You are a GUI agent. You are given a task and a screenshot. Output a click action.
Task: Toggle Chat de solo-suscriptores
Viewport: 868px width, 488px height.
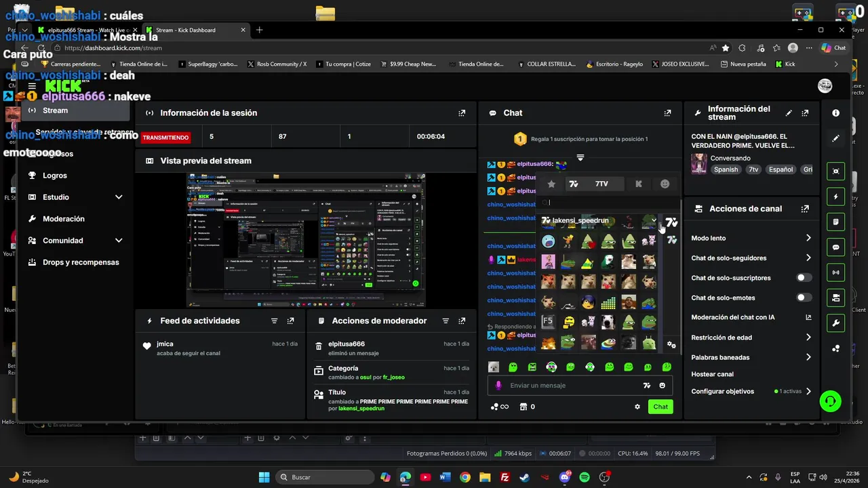coord(804,278)
